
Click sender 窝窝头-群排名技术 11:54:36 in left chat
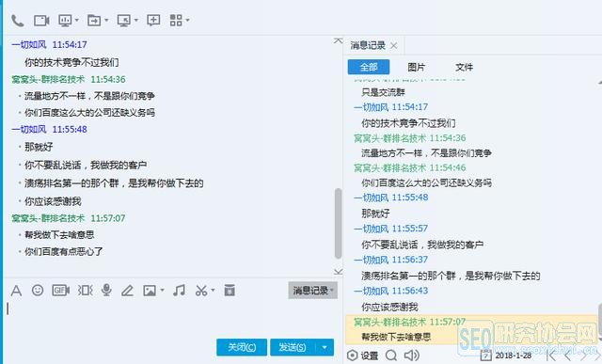(69, 80)
